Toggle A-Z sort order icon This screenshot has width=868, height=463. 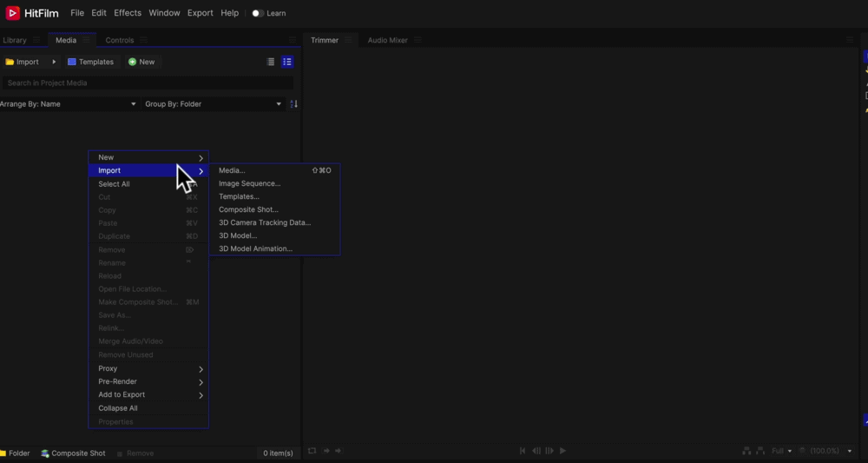tap(294, 104)
